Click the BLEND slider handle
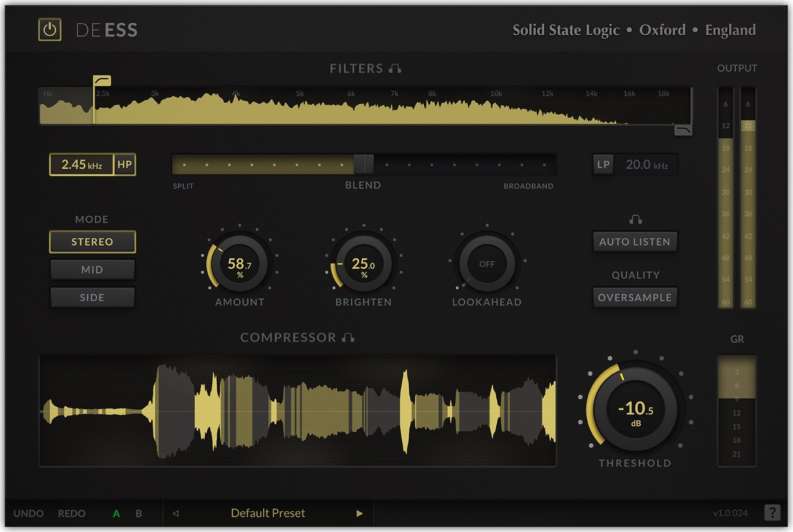This screenshot has width=793, height=532. [364, 165]
